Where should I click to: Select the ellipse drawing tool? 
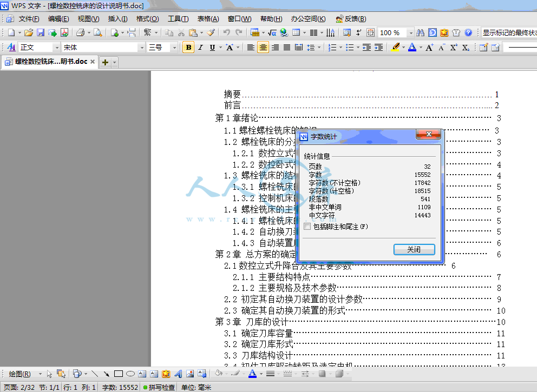click(x=130, y=374)
